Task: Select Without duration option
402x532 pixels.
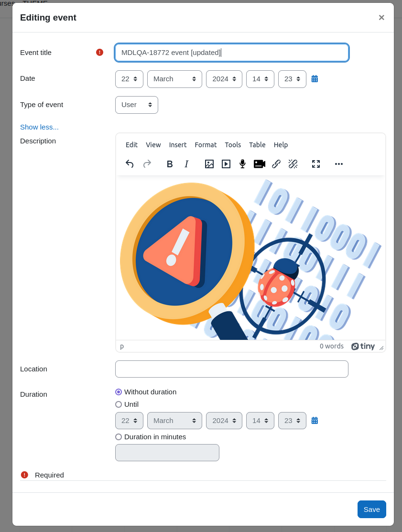Action: (x=119, y=392)
